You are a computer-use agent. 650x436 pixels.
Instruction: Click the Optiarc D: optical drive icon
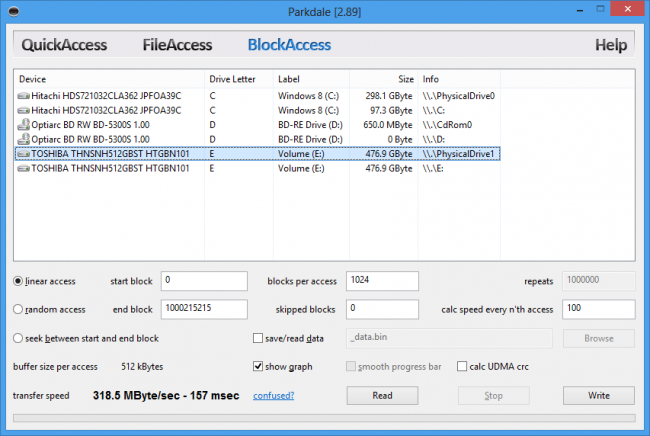point(24,140)
